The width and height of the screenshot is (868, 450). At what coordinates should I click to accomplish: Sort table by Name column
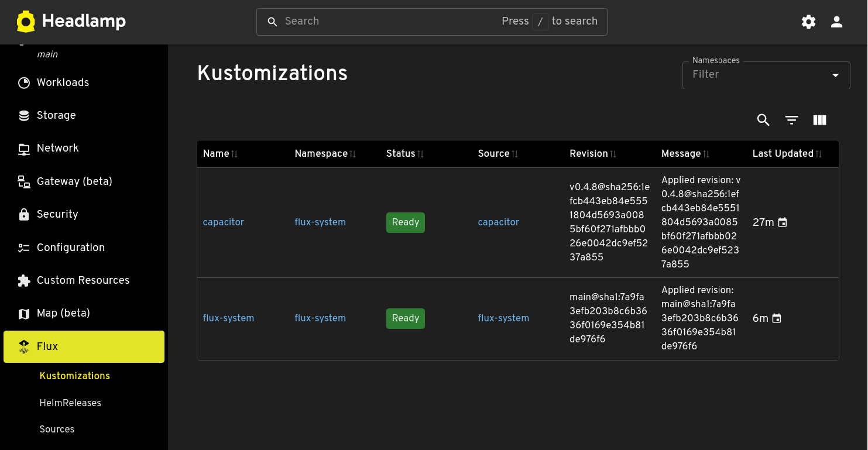click(x=216, y=154)
